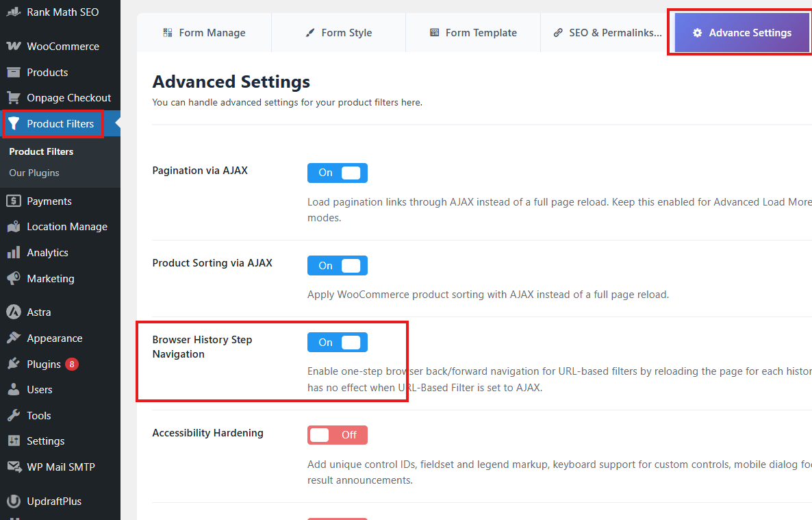Click the UpdraftPlus icon in sidebar

click(13, 502)
